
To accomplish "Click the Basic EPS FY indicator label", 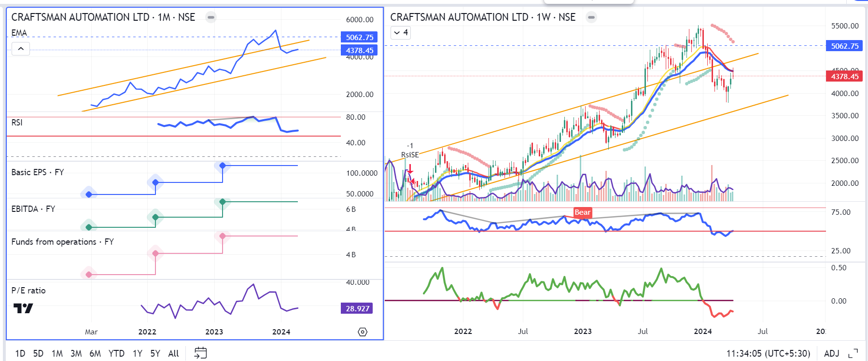I will pos(38,172).
